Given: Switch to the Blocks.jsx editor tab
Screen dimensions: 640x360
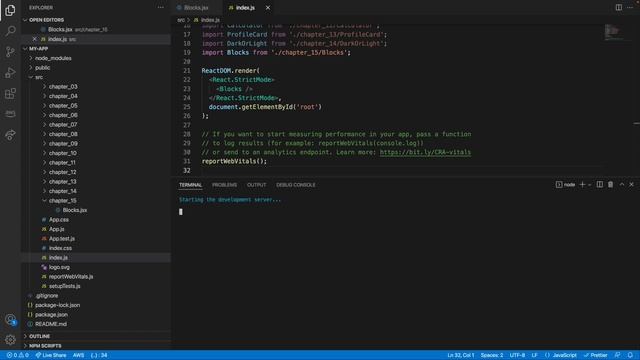Looking at the screenshot, I should 196,8.
